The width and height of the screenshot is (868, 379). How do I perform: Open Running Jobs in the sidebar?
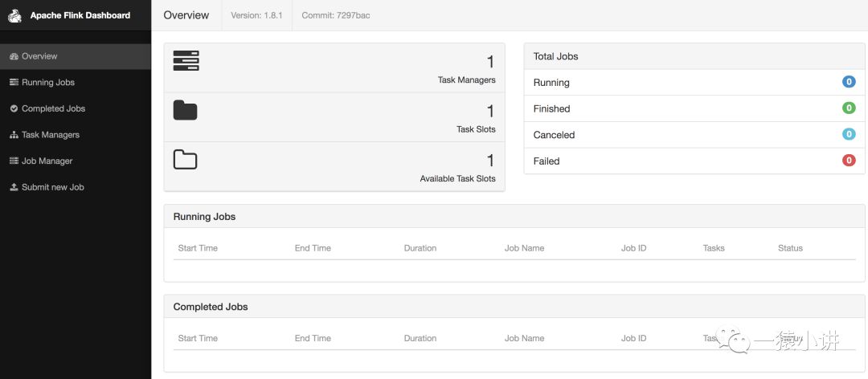point(76,83)
